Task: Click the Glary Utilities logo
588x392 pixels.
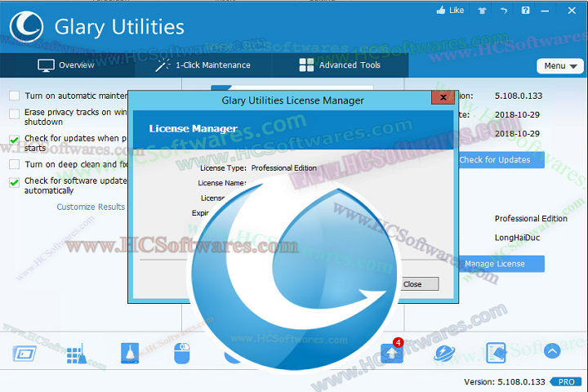Action: pyautogui.click(x=26, y=27)
